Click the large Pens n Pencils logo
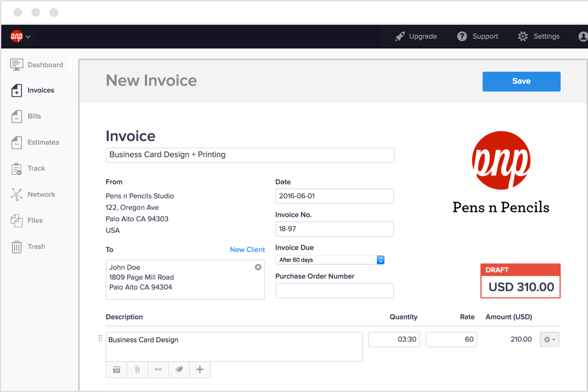This screenshot has width=588, height=392. (501, 160)
